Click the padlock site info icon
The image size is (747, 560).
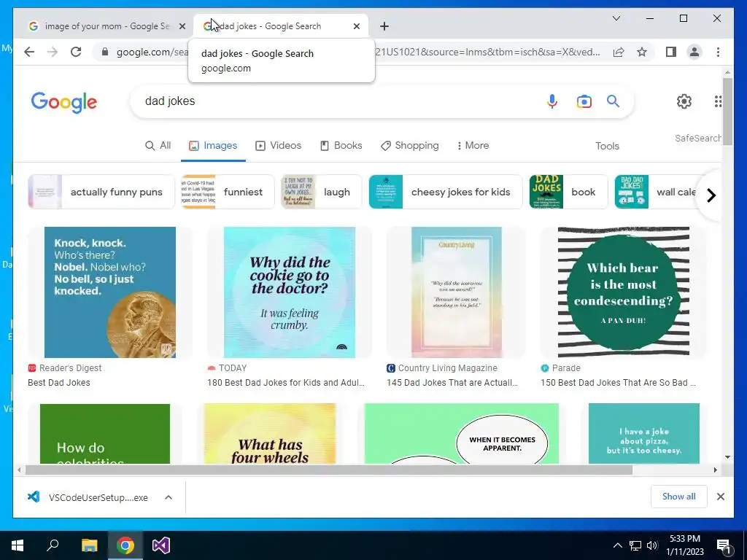105,52
